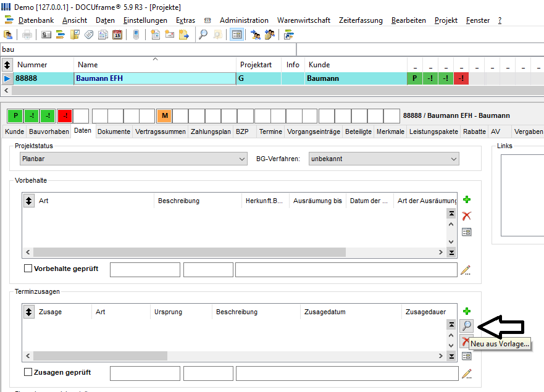The image size is (544, 392).
Task: Click the Vorbehalte jump-to-top scroll button
Action: pos(451,214)
